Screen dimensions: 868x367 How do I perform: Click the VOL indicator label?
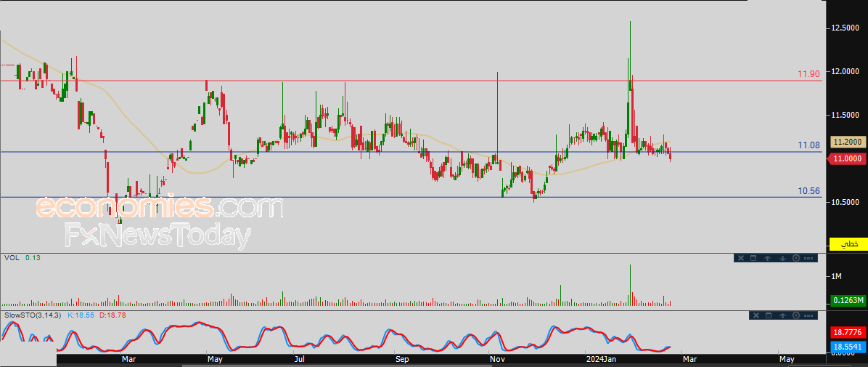pyautogui.click(x=11, y=258)
